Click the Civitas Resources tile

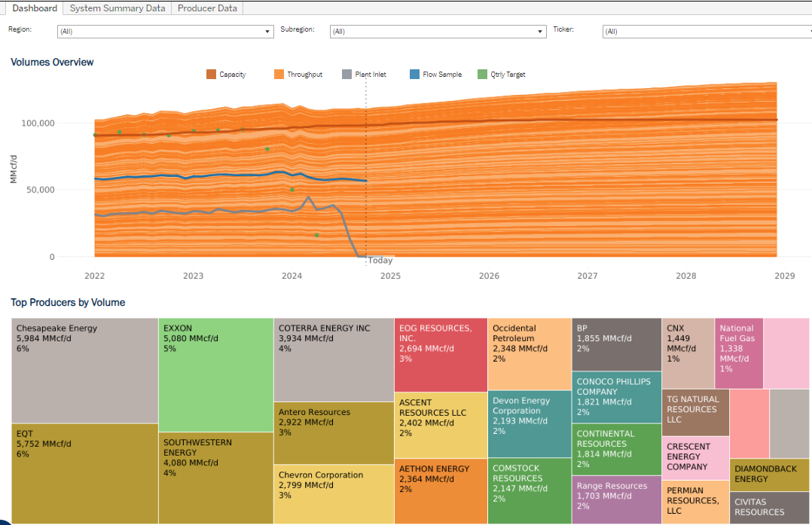770,508
